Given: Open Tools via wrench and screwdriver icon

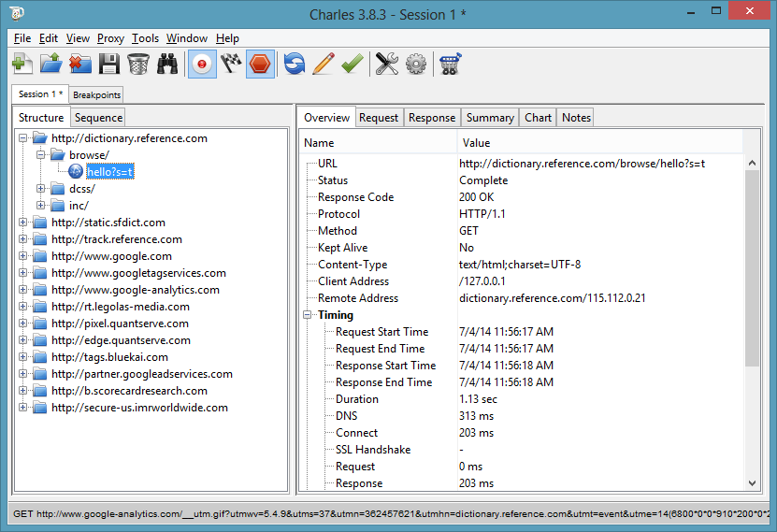Looking at the screenshot, I should pos(387,64).
